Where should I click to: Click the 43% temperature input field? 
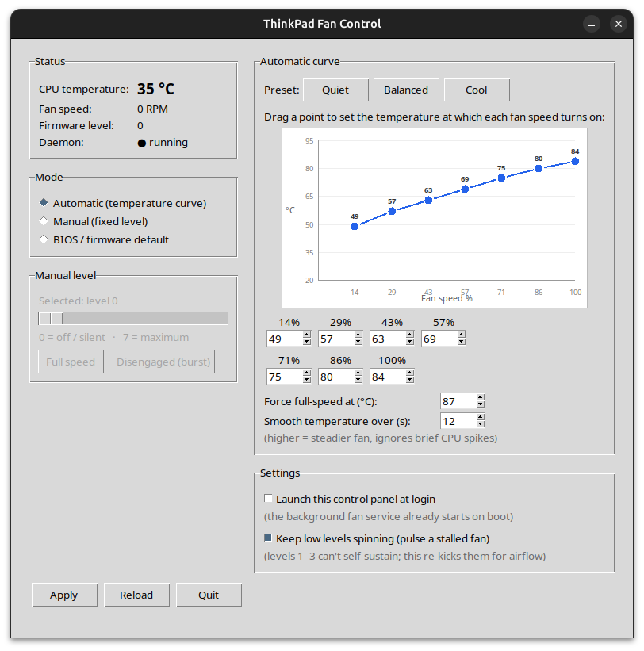[387, 339]
